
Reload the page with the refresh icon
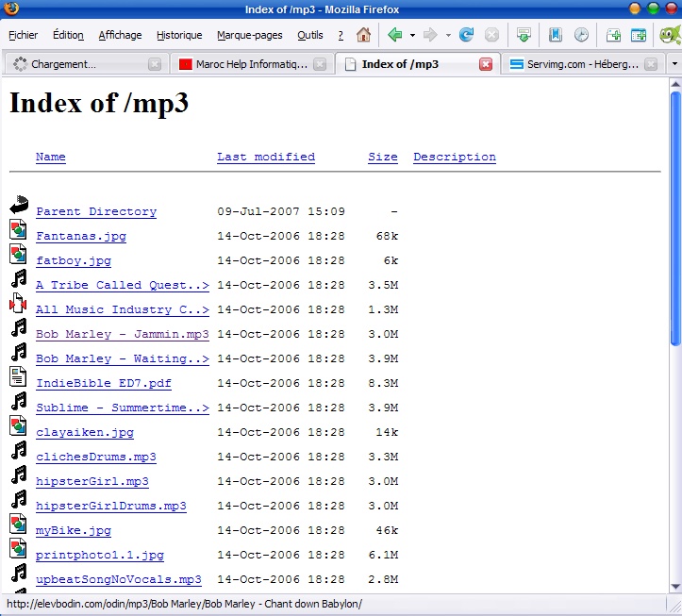tap(466, 34)
